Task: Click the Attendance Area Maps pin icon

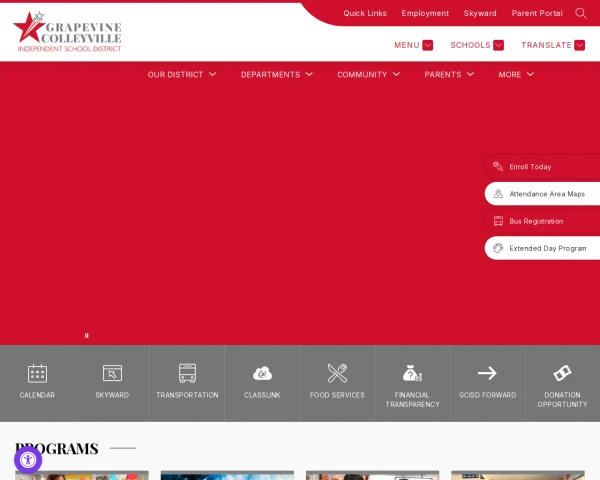Action: 498,194
